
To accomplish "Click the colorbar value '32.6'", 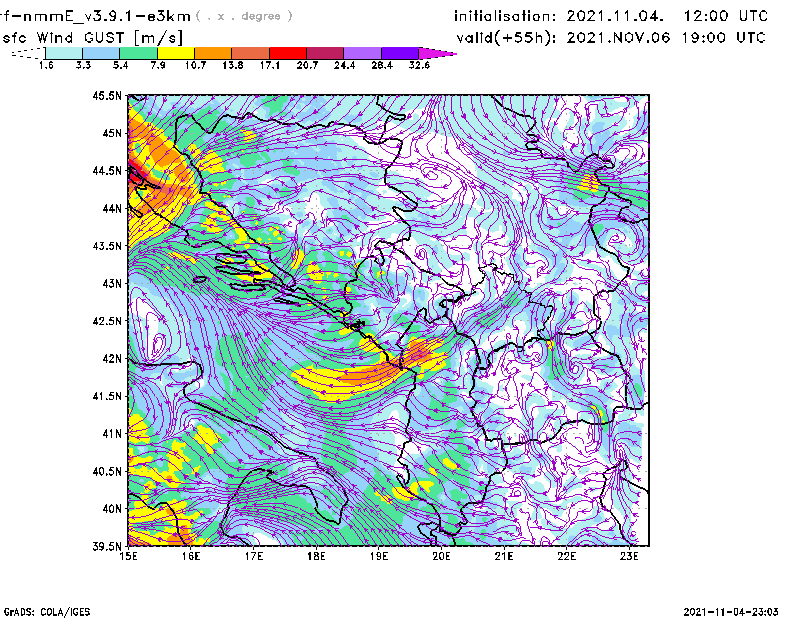I will click(x=419, y=65).
